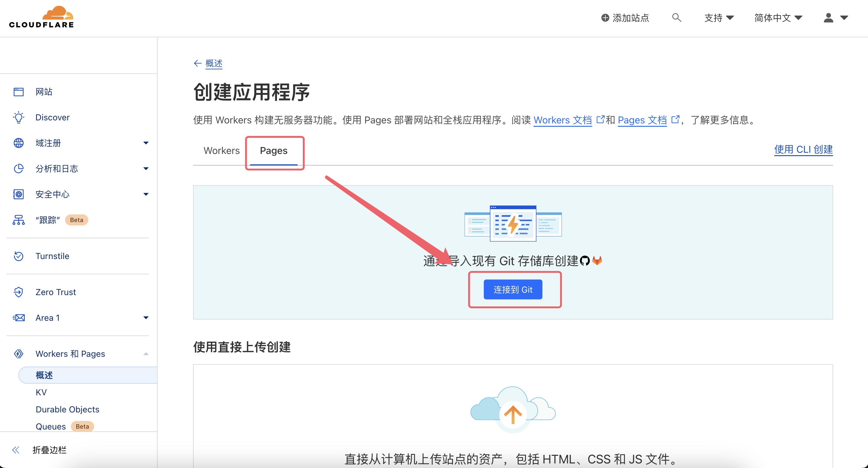Image resolution: width=868 pixels, height=468 pixels.
Task: Click the 连接到 Git button
Action: [512, 289]
